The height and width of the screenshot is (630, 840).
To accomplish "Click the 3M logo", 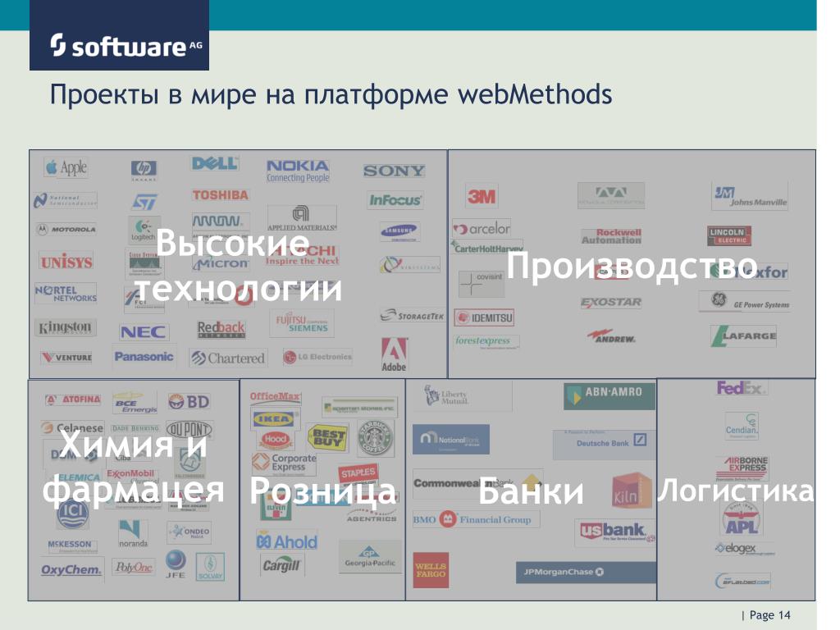I will (482, 197).
